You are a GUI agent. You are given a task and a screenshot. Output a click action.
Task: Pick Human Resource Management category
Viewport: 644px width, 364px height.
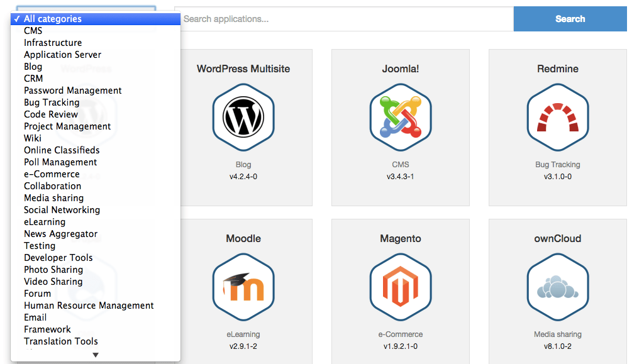[89, 306]
